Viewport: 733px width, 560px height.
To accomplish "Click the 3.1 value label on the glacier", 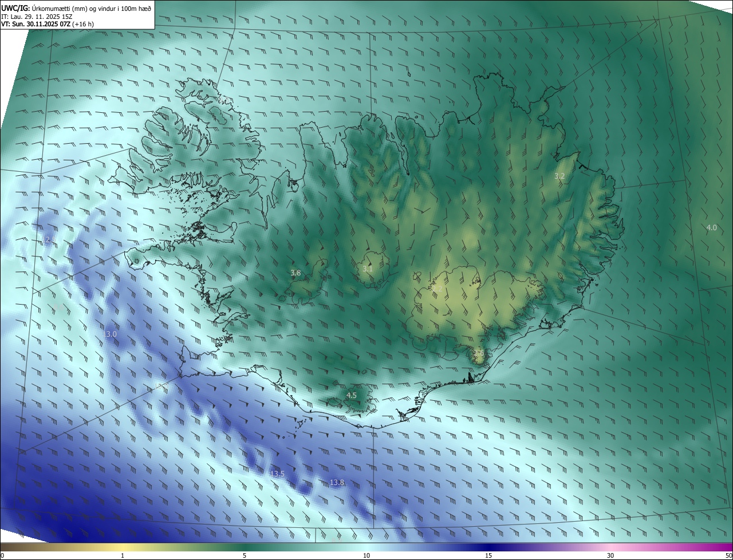I will click(368, 269).
